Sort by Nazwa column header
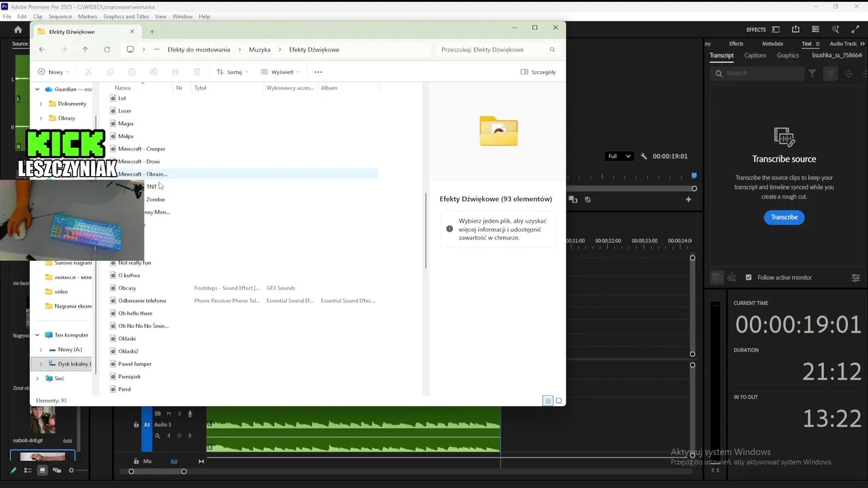 click(x=123, y=87)
